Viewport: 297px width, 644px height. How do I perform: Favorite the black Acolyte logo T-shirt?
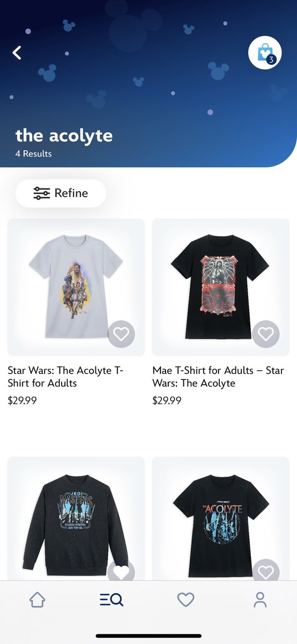click(x=266, y=572)
